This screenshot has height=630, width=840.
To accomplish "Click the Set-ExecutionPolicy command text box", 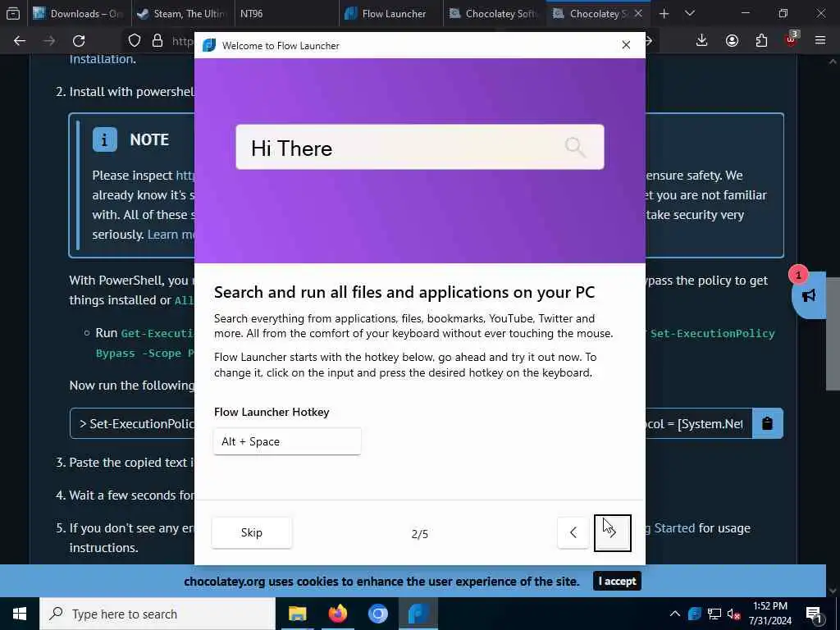I will click(x=411, y=424).
